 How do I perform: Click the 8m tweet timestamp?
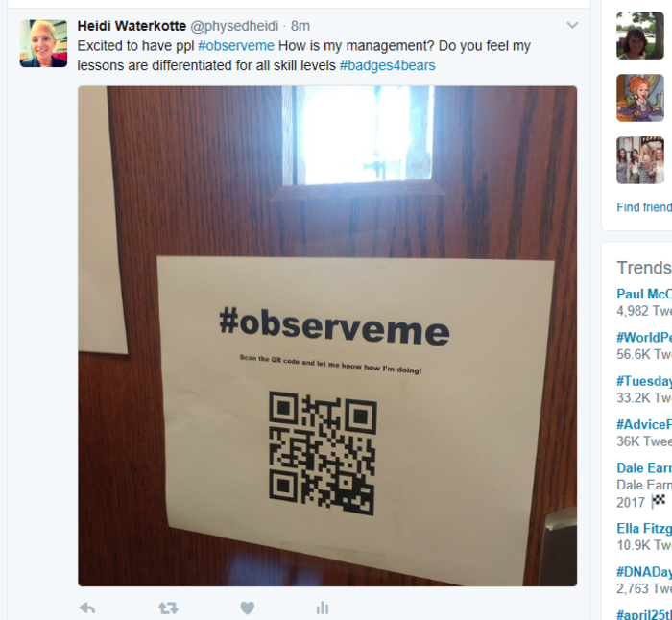[300, 26]
